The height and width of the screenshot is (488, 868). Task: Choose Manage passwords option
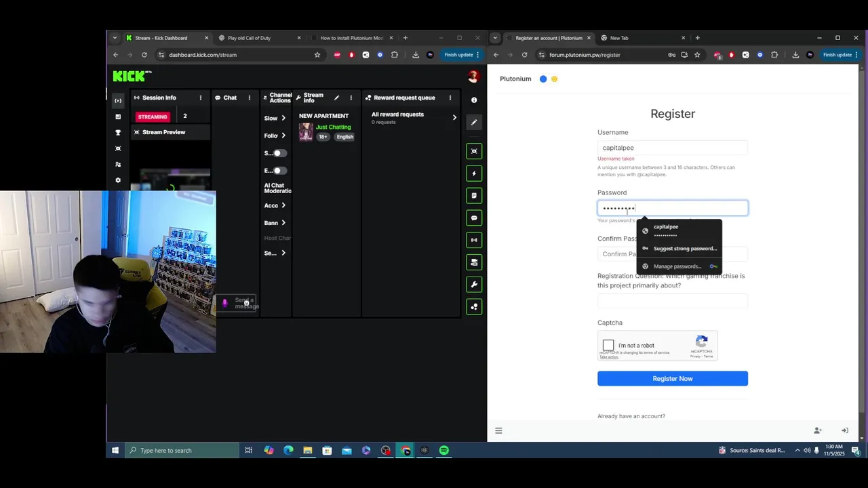[679, 266]
